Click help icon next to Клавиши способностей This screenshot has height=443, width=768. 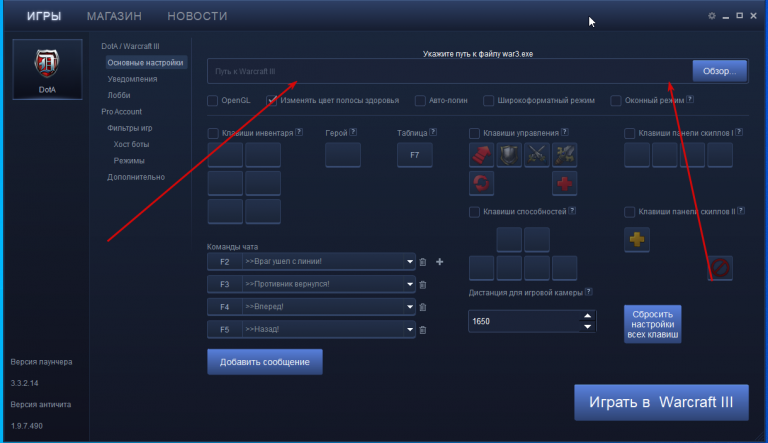click(572, 211)
